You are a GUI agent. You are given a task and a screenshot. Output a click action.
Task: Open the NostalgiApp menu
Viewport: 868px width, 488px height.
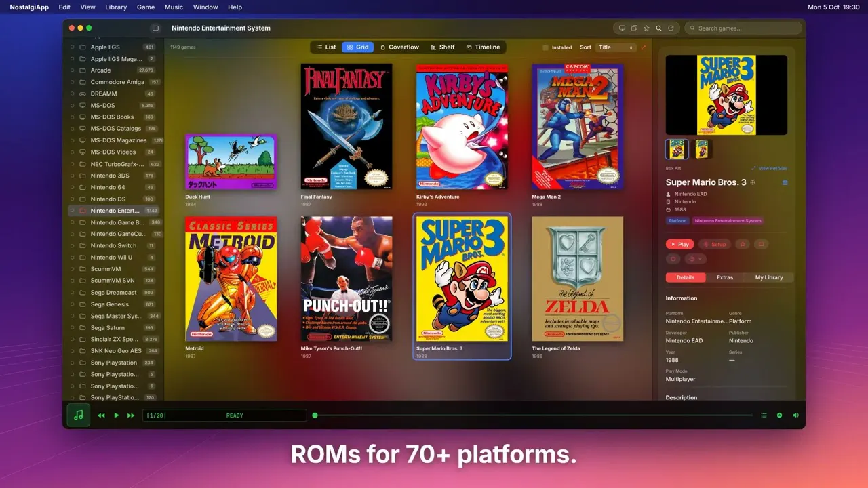28,7
